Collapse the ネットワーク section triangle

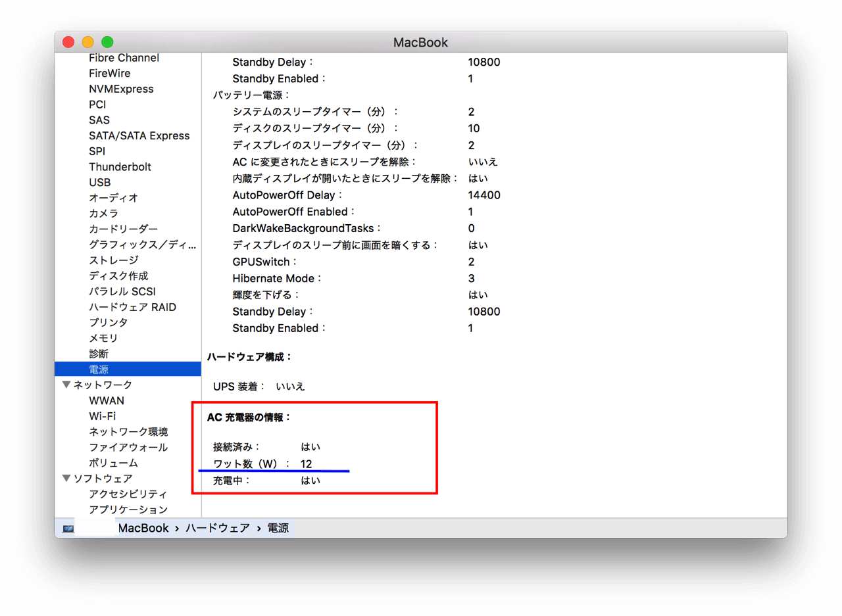point(66,385)
